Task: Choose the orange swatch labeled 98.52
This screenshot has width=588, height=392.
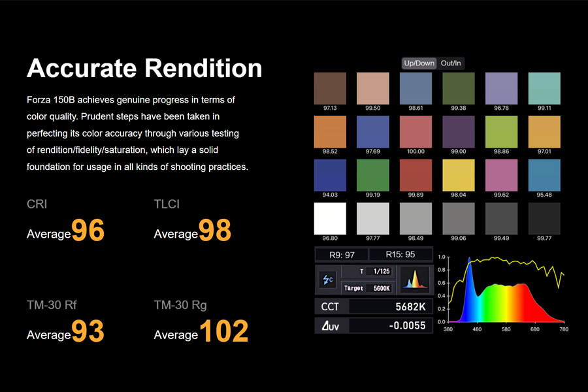Action: pos(330,132)
